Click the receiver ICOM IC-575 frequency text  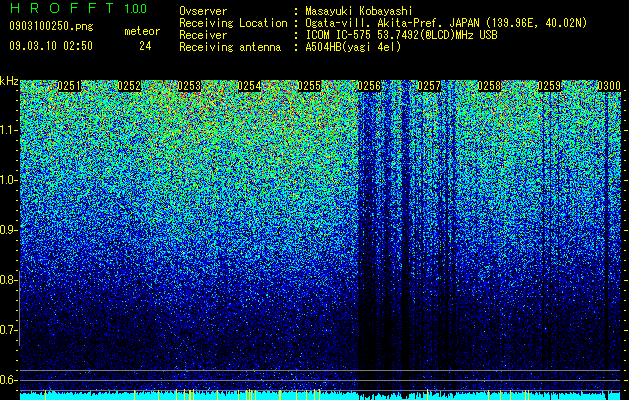click(401, 35)
